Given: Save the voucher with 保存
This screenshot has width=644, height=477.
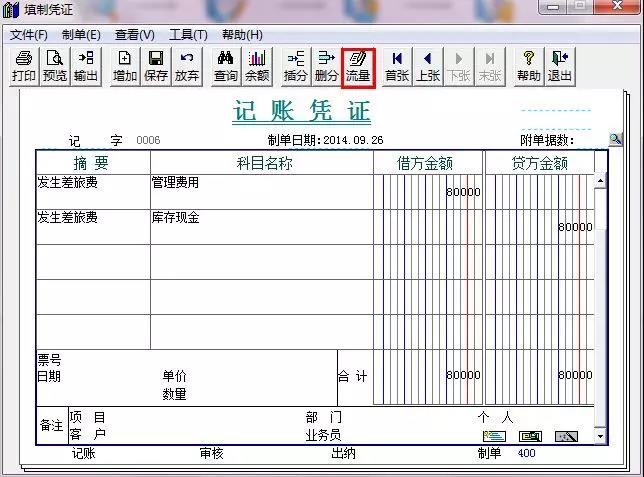Looking at the screenshot, I should pos(156,67).
